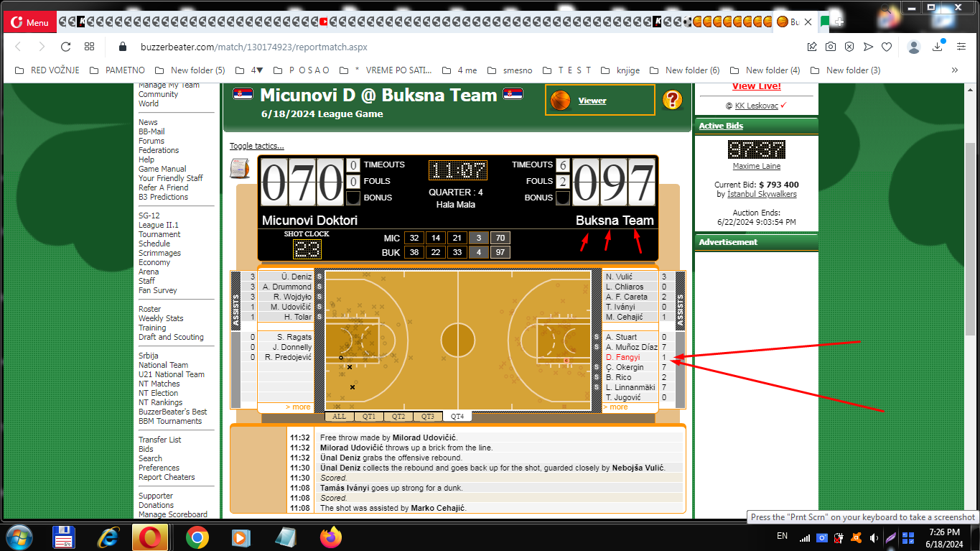Image resolution: width=980 pixels, height=551 pixels.
Task: Click the S marker beside L. Linnanmäki
Action: click(596, 387)
